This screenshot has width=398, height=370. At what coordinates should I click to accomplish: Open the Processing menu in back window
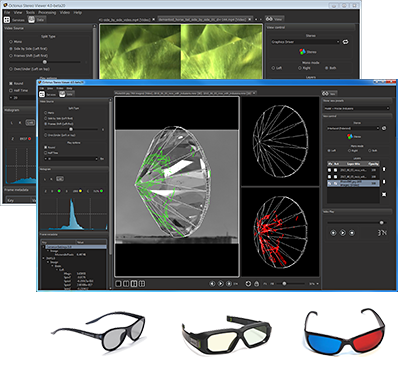click(47, 12)
